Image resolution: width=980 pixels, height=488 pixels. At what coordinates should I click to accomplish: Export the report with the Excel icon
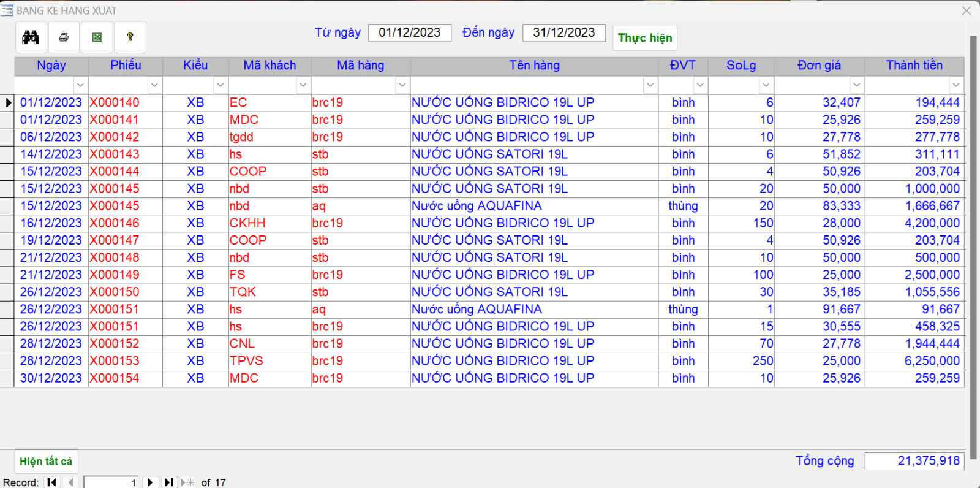tap(97, 37)
